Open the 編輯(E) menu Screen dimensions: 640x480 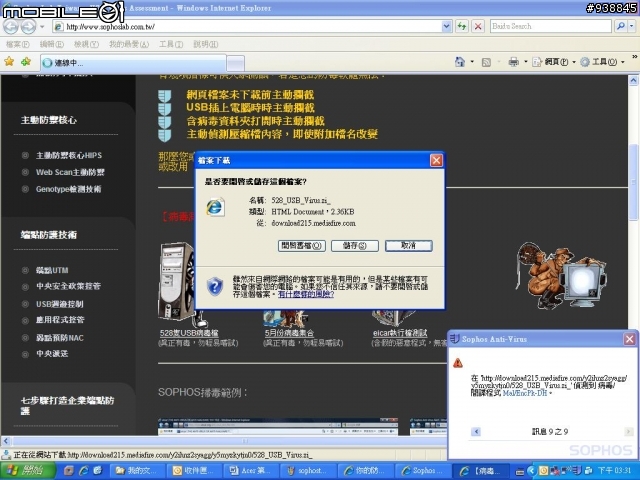click(51, 44)
